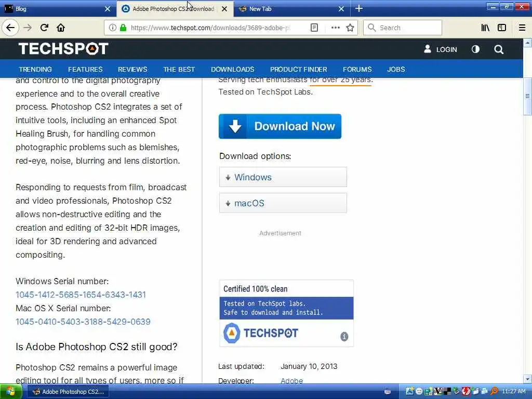Click the Certified 100% clean badge
Viewport: 532px width, 399px height.
286,313
